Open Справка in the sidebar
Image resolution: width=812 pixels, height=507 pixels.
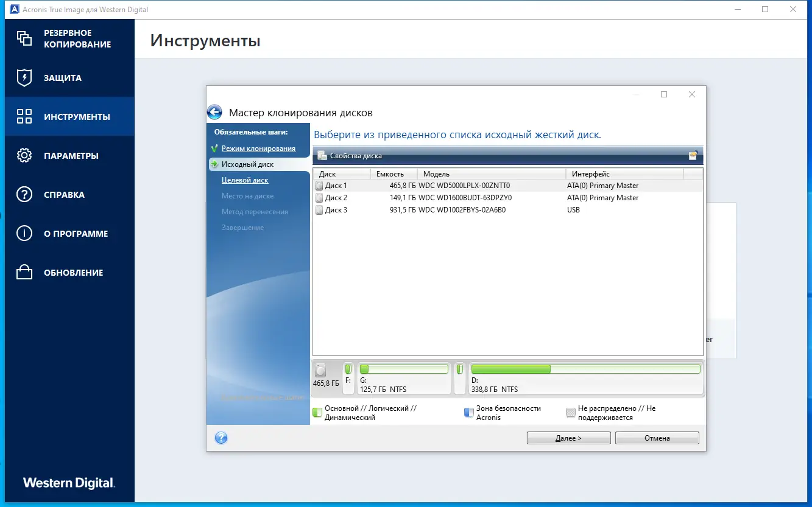(69, 194)
